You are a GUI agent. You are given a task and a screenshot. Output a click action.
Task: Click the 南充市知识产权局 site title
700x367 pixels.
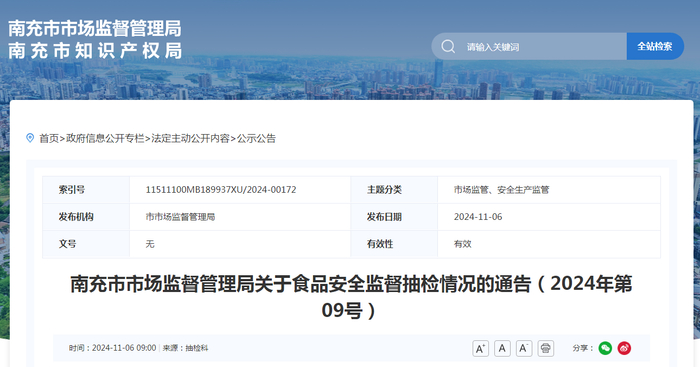point(95,50)
